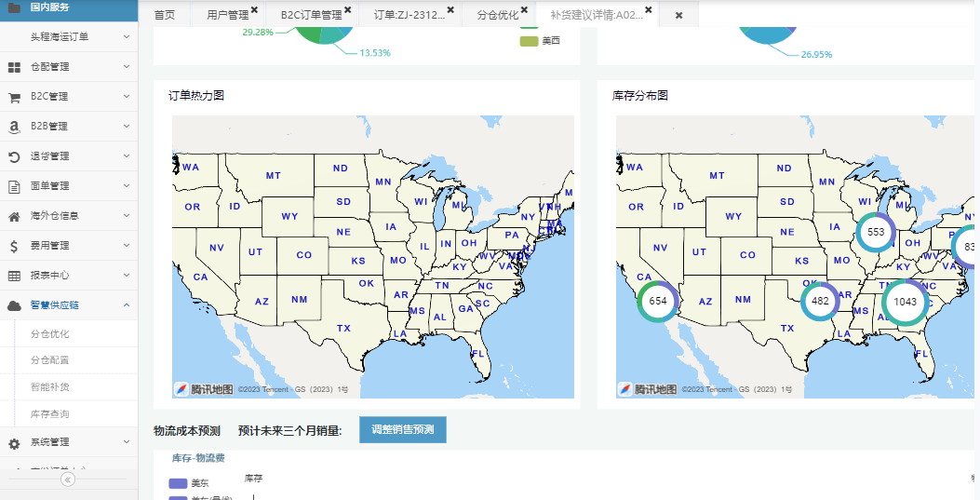
Task: Open 分仓配置 in the sidebar
Action: click(x=50, y=360)
